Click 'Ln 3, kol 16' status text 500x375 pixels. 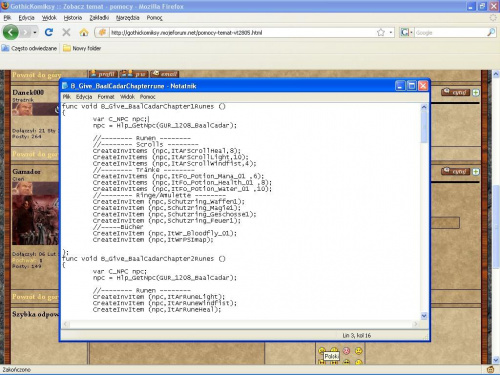tap(357, 335)
